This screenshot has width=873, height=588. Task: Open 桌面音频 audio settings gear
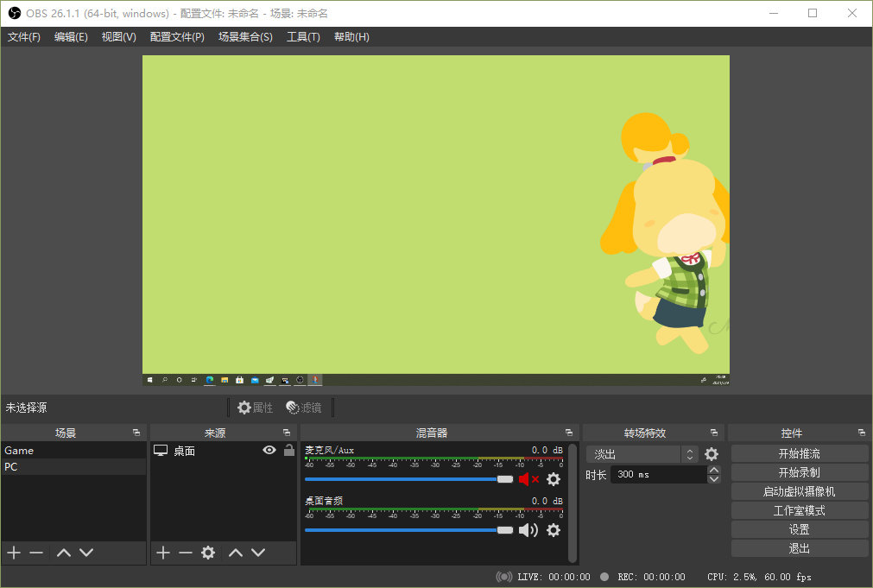tap(554, 530)
